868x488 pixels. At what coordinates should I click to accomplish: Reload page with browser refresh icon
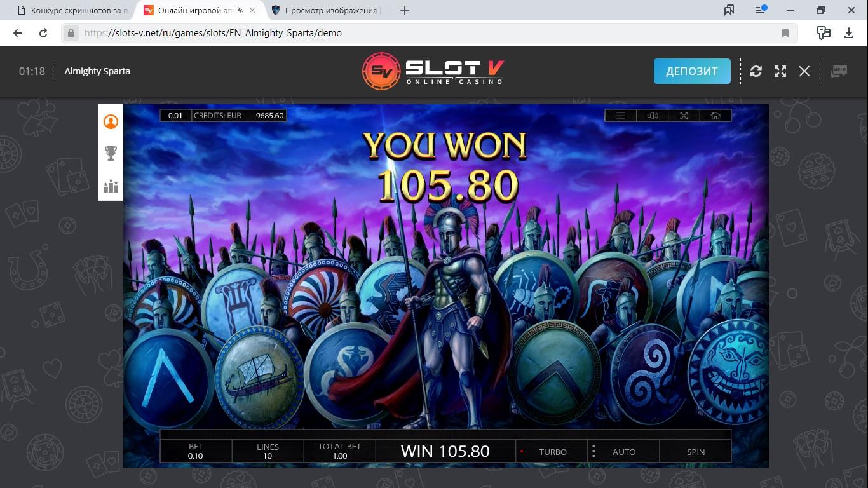(43, 33)
